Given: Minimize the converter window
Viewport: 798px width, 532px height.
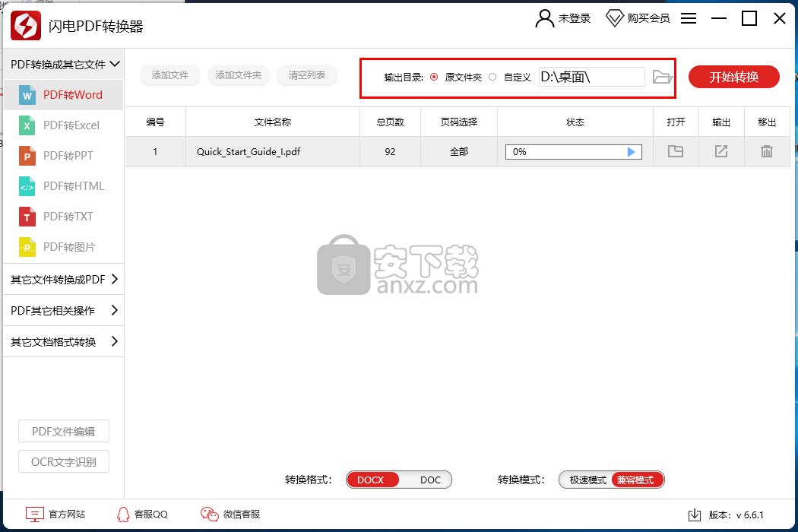Looking at the screenshot, I should (719, 18).
